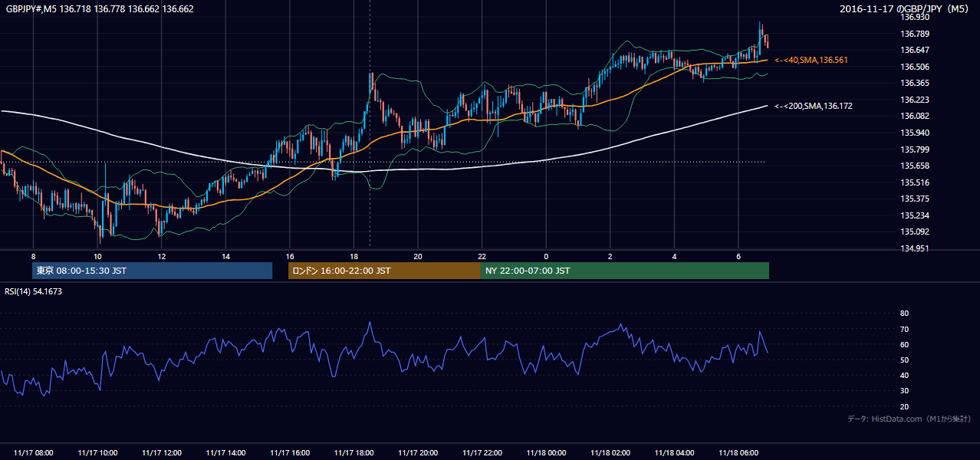Click the 11/18 00:00 time label
980x460 pixels.
[546, 453]
